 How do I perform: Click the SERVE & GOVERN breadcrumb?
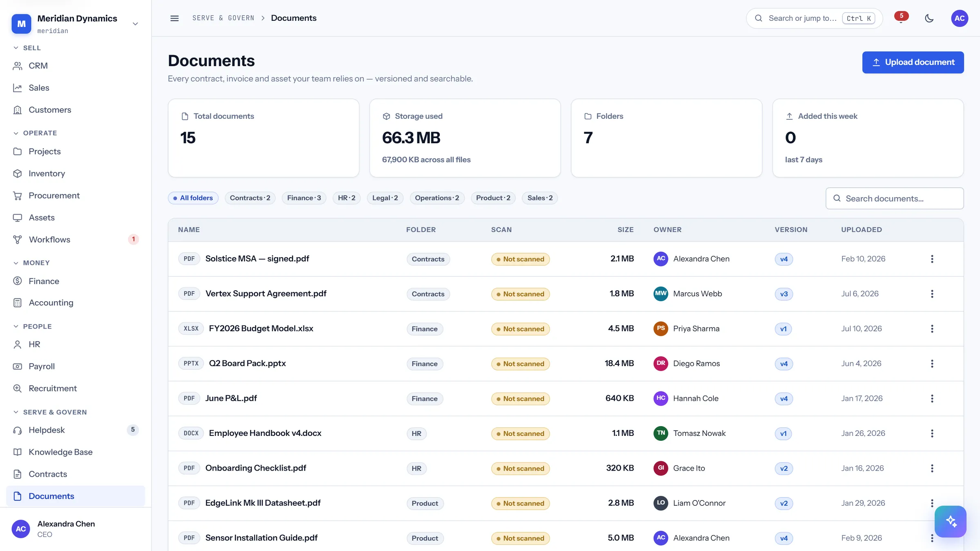point(223,18)
